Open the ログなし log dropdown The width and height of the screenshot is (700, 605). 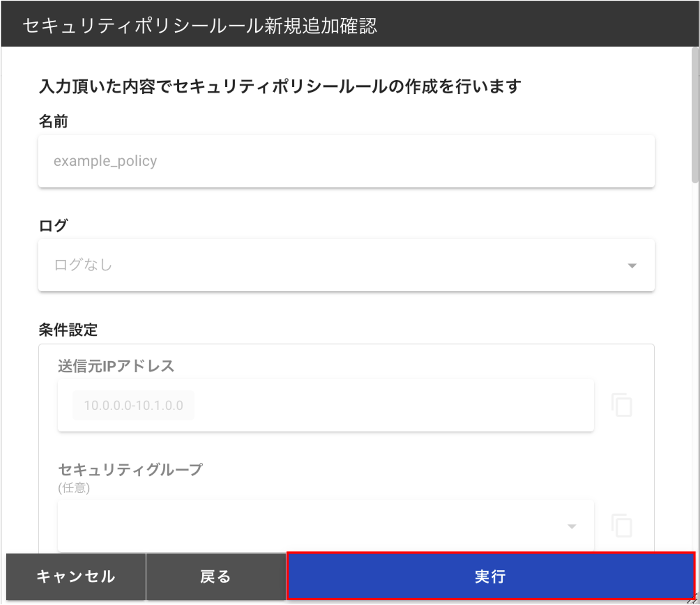346,265
